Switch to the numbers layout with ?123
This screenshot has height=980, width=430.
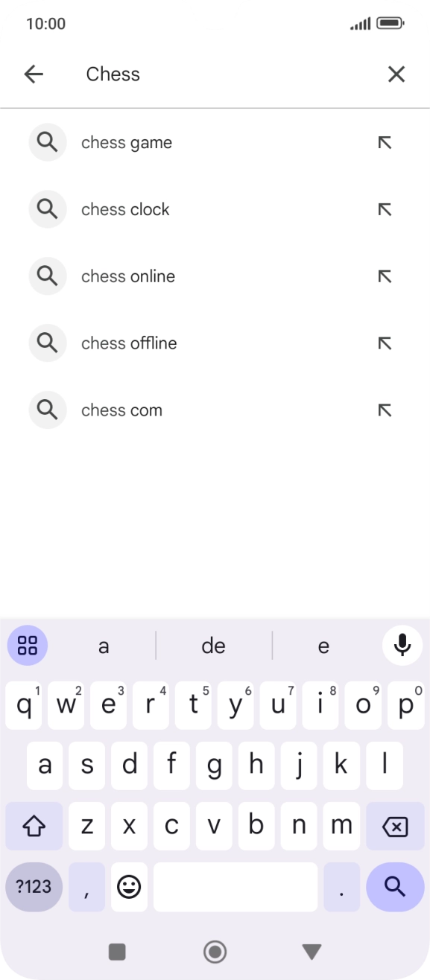click(34, 886)
